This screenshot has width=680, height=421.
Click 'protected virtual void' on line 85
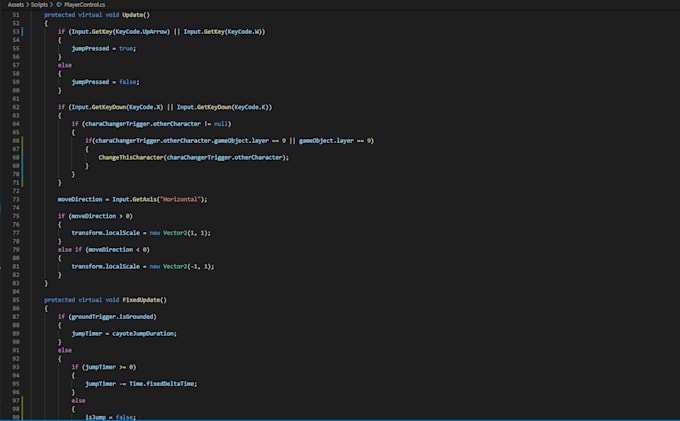[82, 300]
